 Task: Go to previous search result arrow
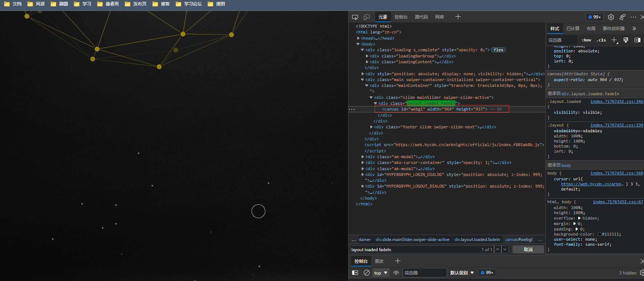498,249
